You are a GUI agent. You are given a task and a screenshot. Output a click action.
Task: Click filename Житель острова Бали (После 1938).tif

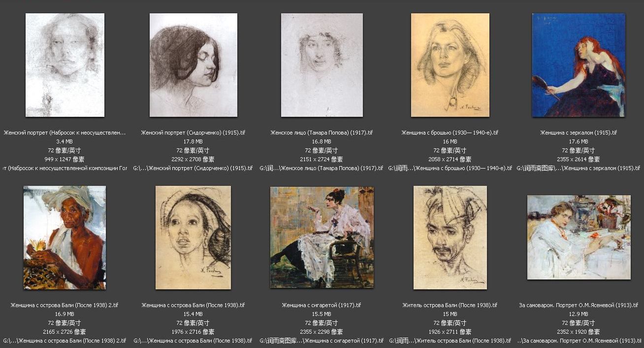click(450, 305)
